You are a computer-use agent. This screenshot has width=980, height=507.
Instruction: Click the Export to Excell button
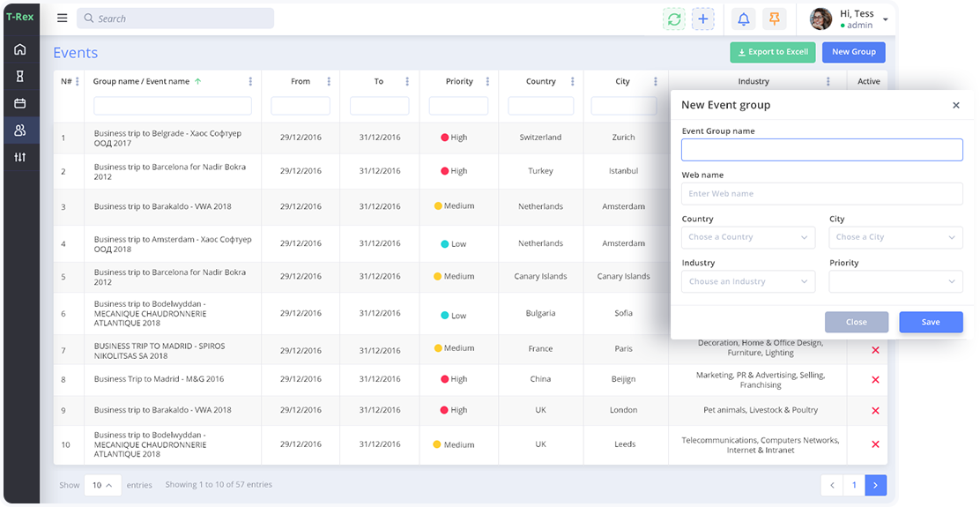pyautogui.click(x=772, y=52)
